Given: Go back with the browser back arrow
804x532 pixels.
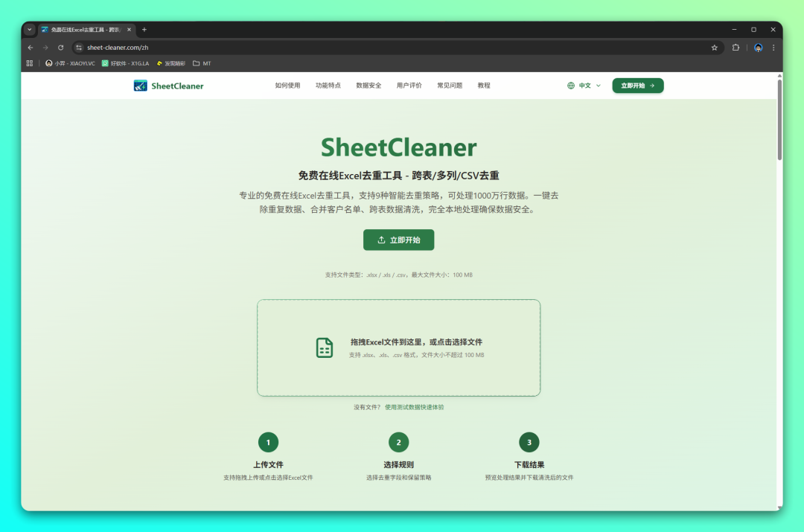Looking at the screenshot, I should click(31, 48).
